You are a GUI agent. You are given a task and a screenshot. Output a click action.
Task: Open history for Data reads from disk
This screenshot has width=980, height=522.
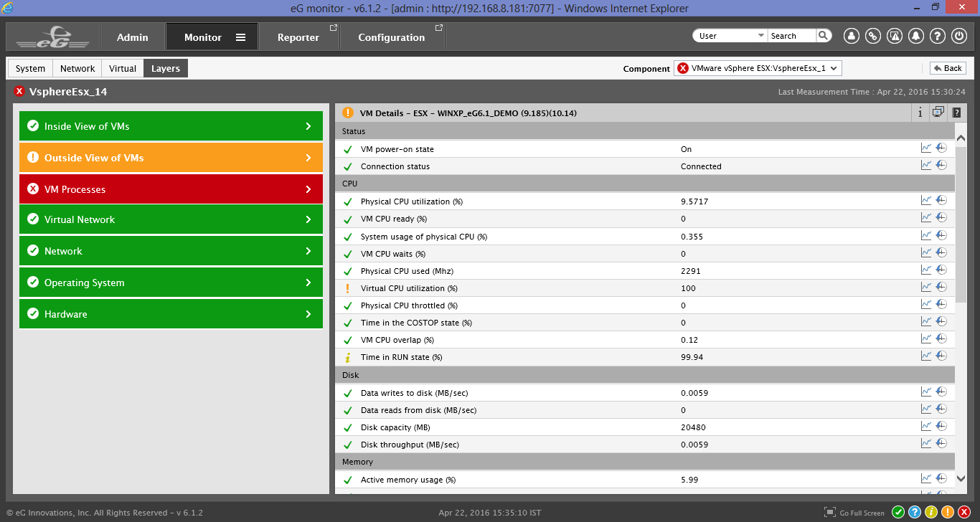(941, 409)
